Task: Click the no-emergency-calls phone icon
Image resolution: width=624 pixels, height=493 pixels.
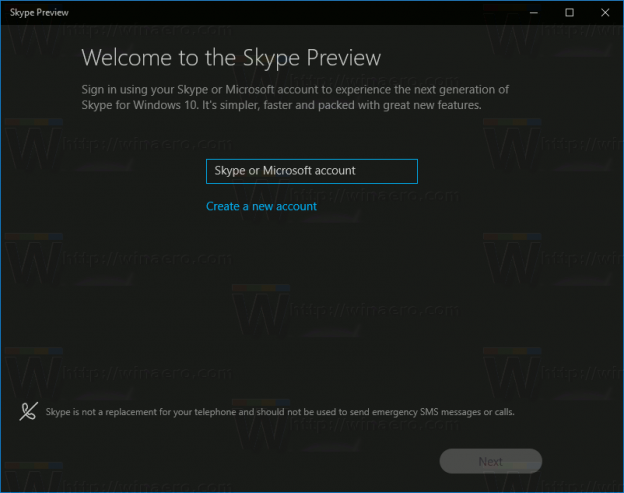Action: (x=28, y=411)
